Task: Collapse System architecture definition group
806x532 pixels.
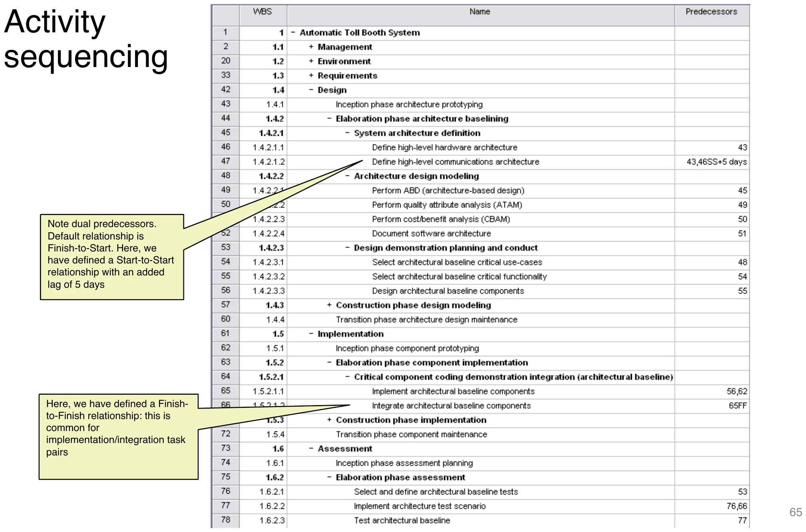Action: [347, 133]
